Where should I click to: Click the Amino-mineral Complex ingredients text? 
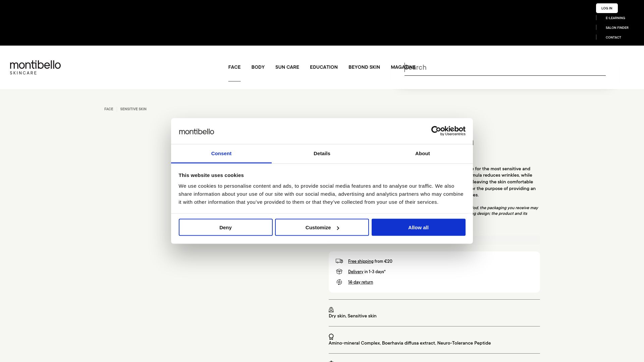coord(410,343)
